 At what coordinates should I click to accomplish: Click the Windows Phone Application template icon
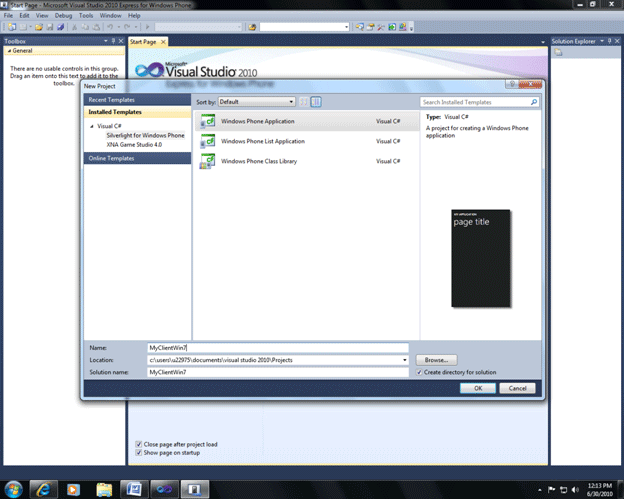(208, 121)
